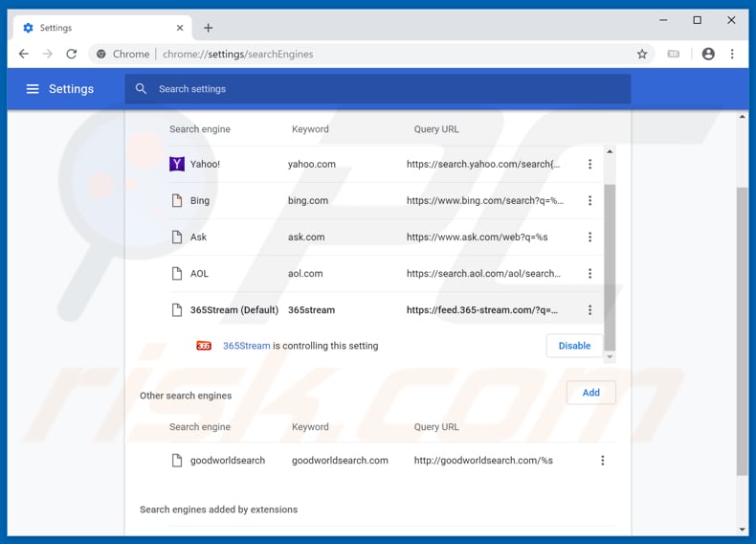Viewport: 756px width, 544px height.
Task: Go back to the previous page
Action: click(x=24, y=54)
